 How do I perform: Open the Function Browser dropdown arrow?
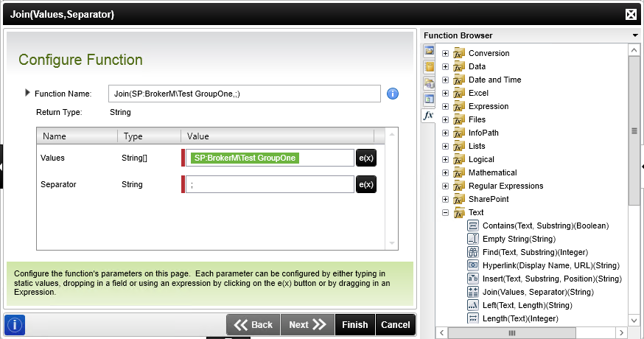635,35
